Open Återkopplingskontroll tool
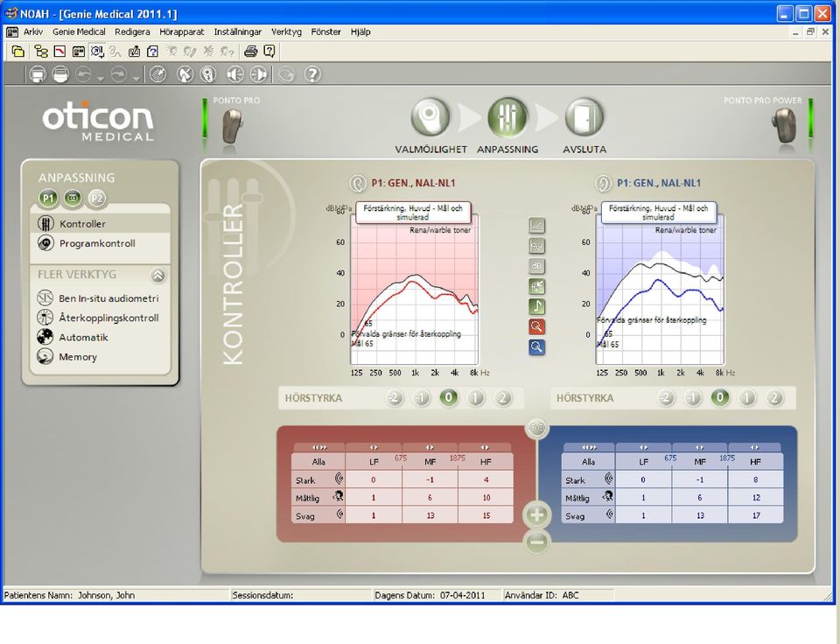 (100, 317)
